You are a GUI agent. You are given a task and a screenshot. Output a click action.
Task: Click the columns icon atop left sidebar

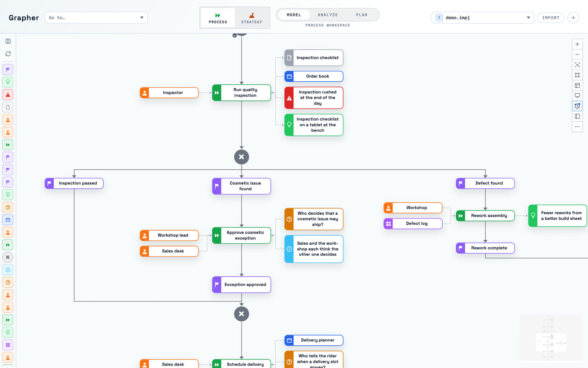coord(8,41)
